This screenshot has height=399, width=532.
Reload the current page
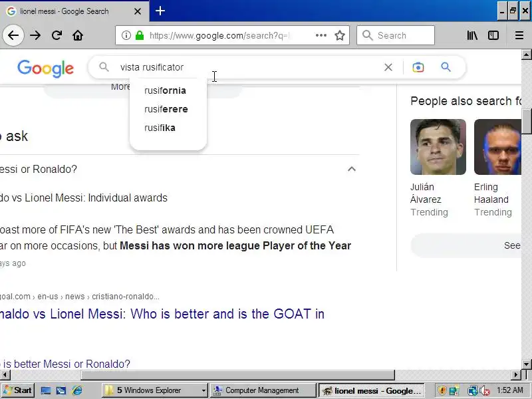[57, 35]
